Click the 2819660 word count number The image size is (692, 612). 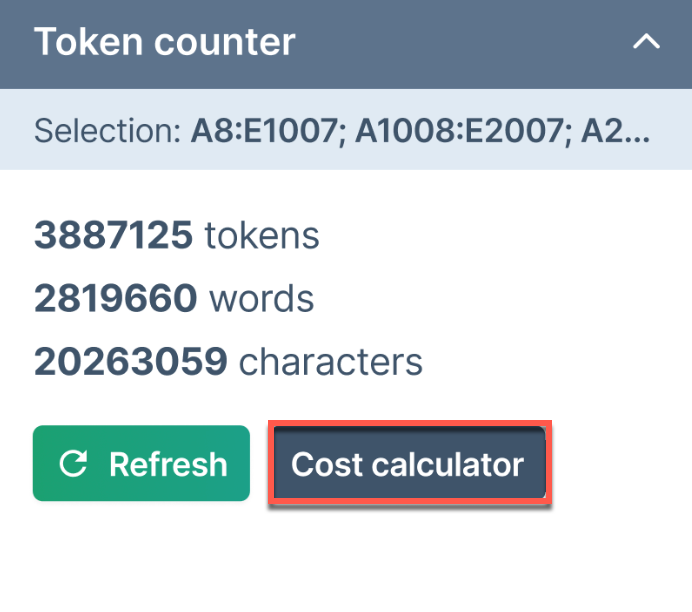click(x=116, y=298)
